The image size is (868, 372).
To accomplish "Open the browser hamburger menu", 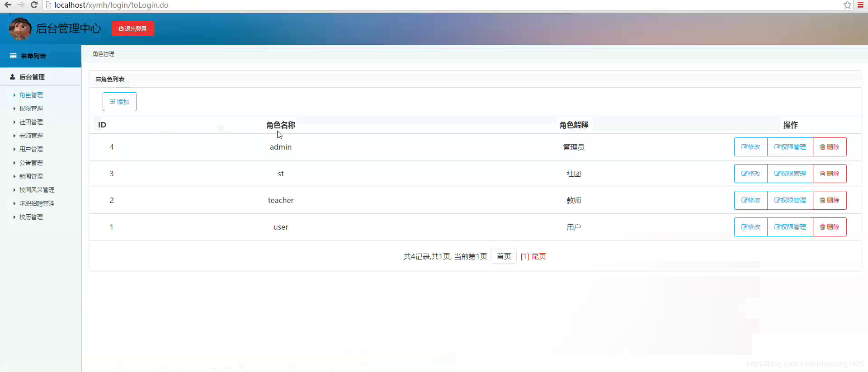I will tap(860, 5).
